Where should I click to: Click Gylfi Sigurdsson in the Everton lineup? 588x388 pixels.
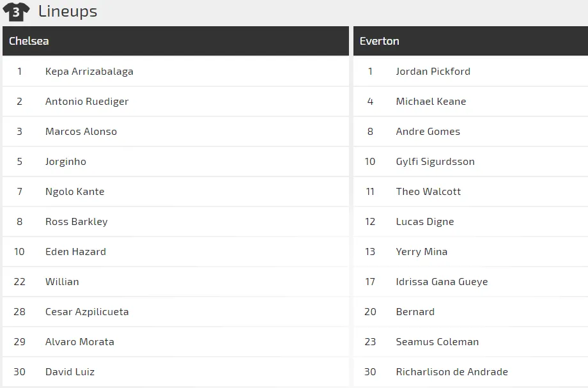[x=435, y=161]
